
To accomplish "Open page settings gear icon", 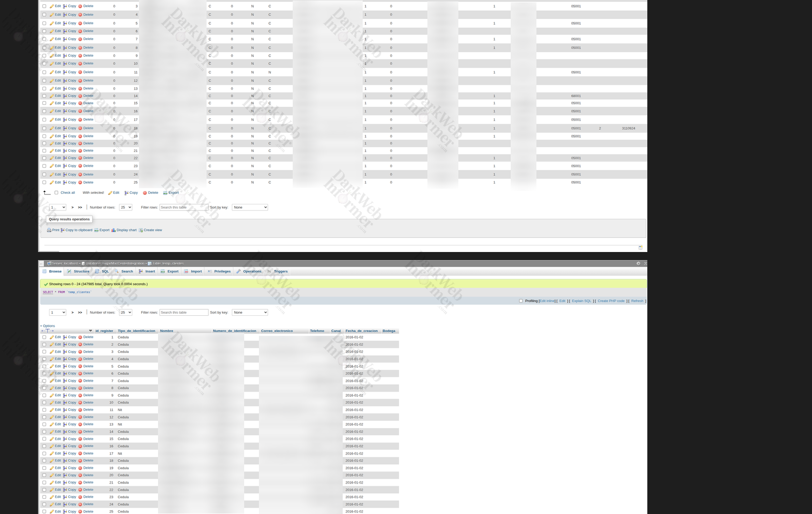I will point(638,263).
